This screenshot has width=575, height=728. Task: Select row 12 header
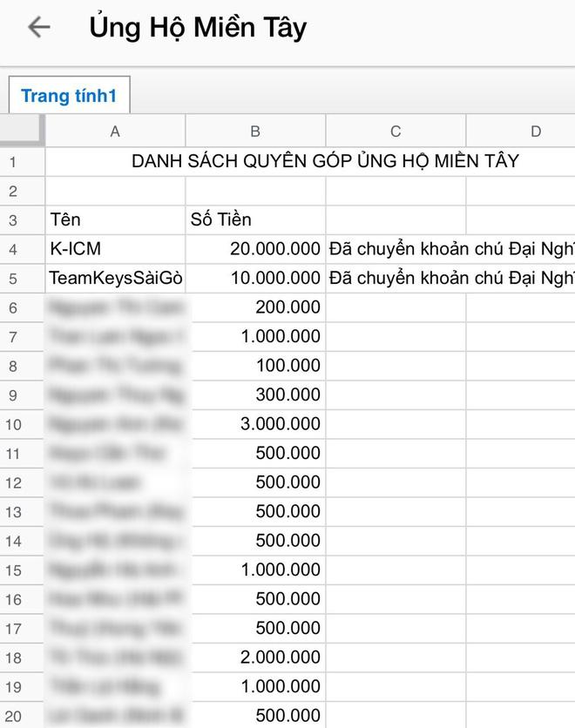[x=14, y=482]
